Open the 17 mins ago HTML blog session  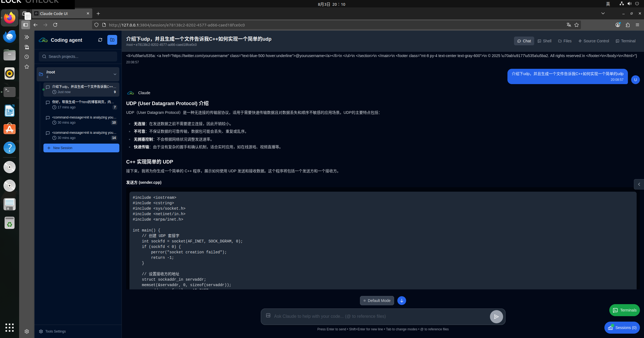click(81, 105)
